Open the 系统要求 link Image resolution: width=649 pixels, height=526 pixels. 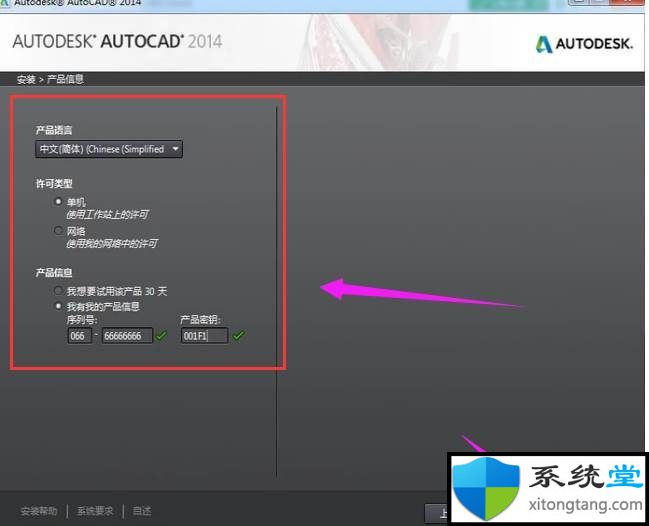95,511
